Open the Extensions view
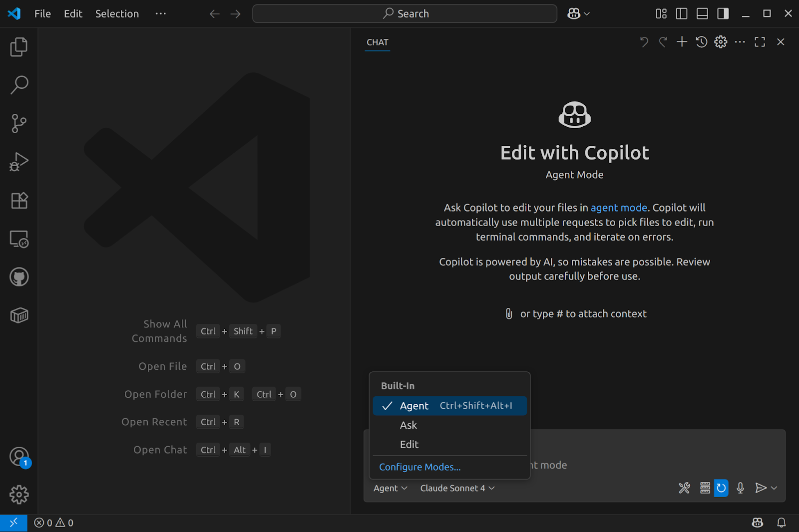The image size is (799, 532). click(19, 200)
